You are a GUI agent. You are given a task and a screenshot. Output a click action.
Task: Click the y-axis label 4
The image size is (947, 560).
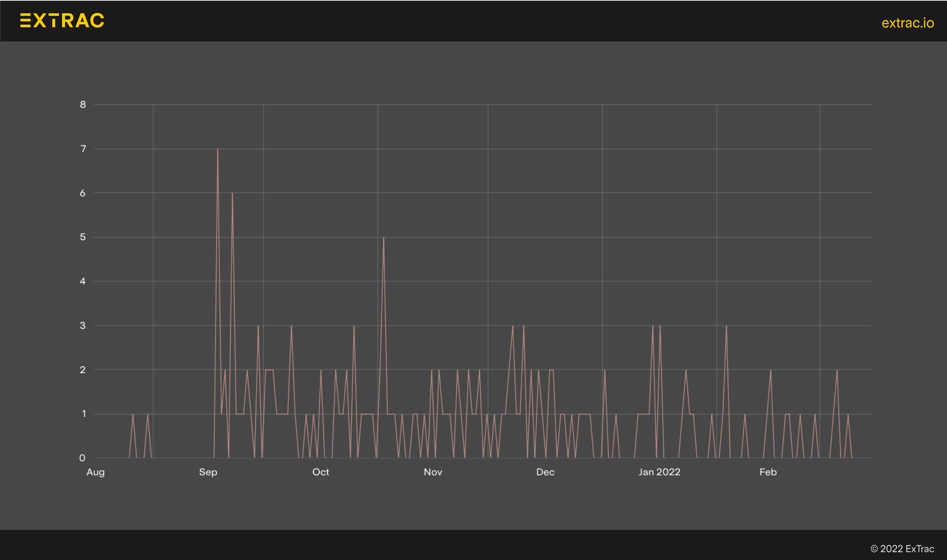(83, 281)
